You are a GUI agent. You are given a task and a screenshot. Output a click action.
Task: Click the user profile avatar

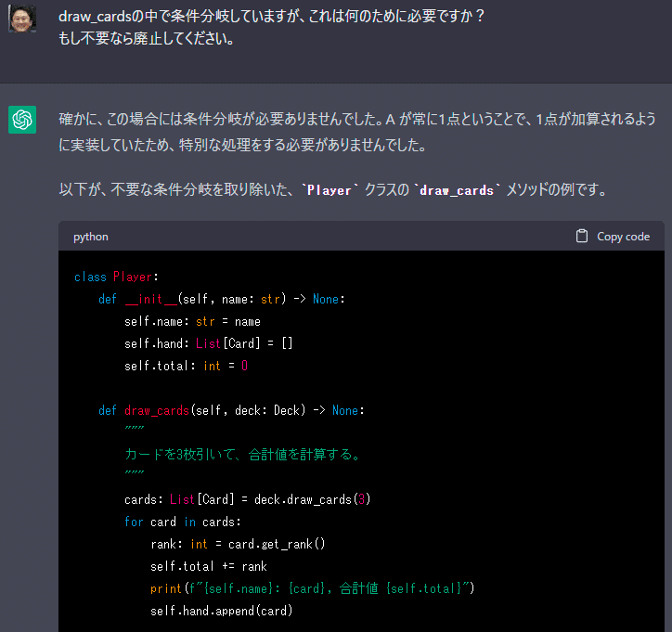[x=22, y=19]
